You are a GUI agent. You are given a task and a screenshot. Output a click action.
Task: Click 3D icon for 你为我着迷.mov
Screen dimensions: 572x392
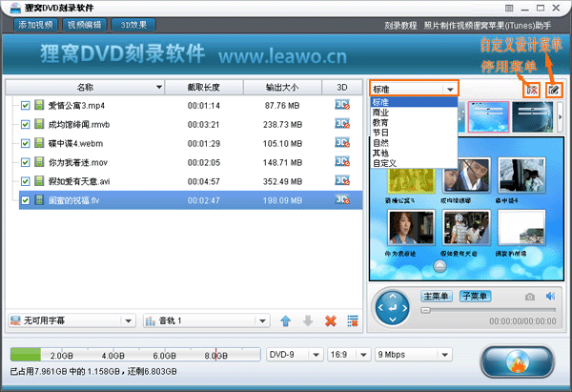342,162
